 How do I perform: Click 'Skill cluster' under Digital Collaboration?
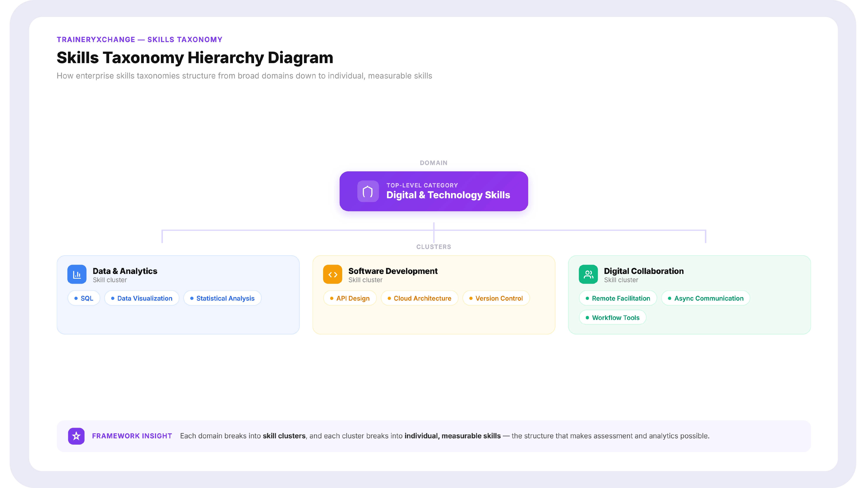click(621, 280)
